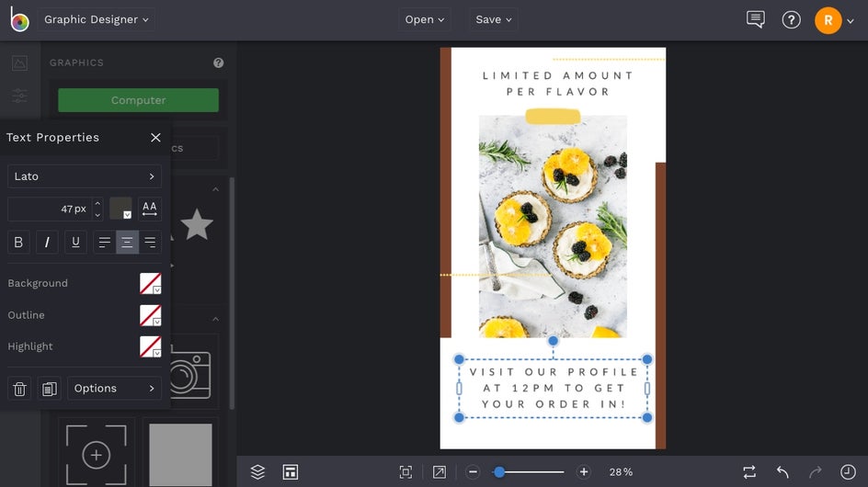Open the Customize sliders sidebar icon

pyautogui.click(x=19, y=96)
